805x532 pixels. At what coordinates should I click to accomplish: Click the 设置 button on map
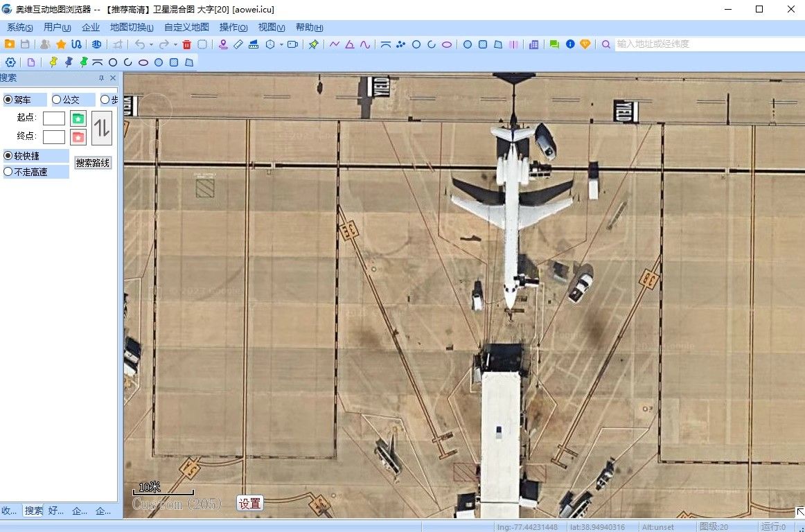point(249,504)
